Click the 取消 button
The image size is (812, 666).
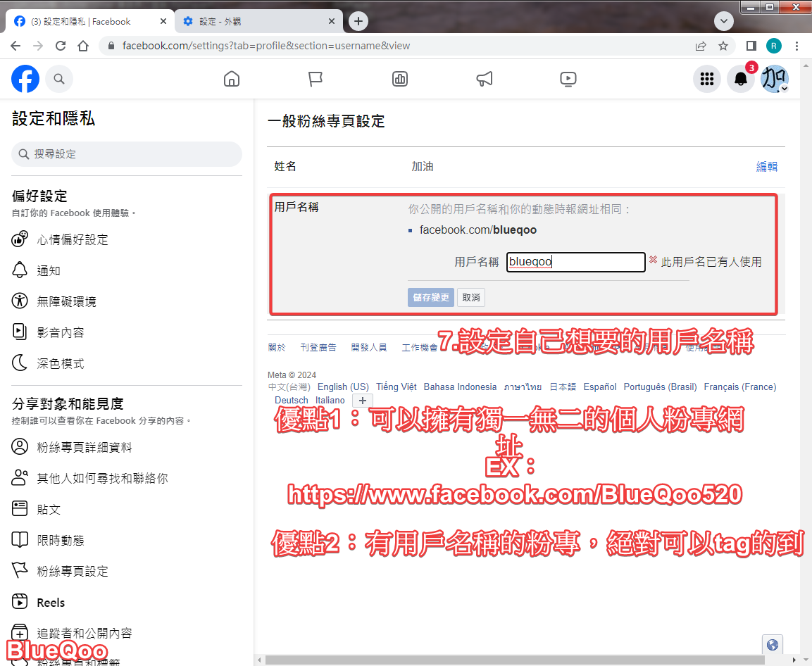click(x=471, y=297)
